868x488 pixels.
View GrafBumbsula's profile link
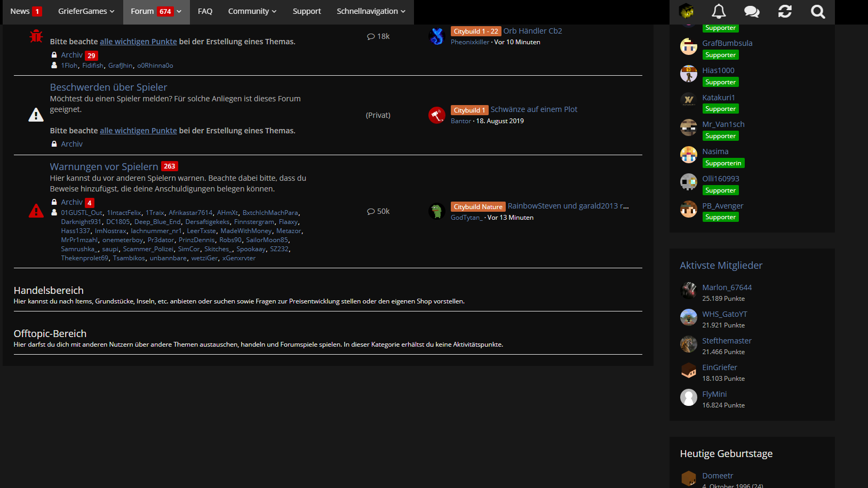coord(727,43)
